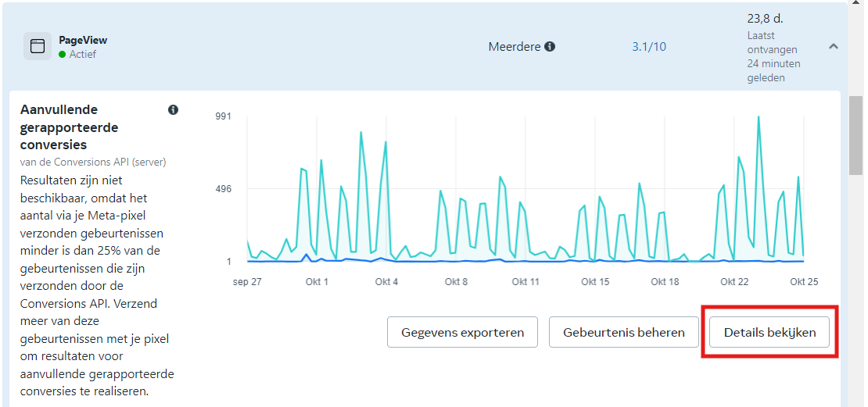The height and width of the screenshot is (407, 868).
Task: Click the PageView event name
Action: tap(83, 40)
